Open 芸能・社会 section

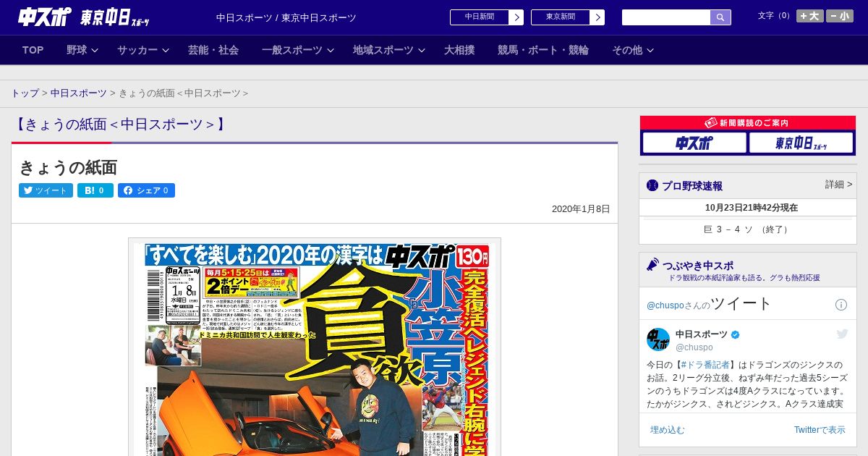(213, 50)
